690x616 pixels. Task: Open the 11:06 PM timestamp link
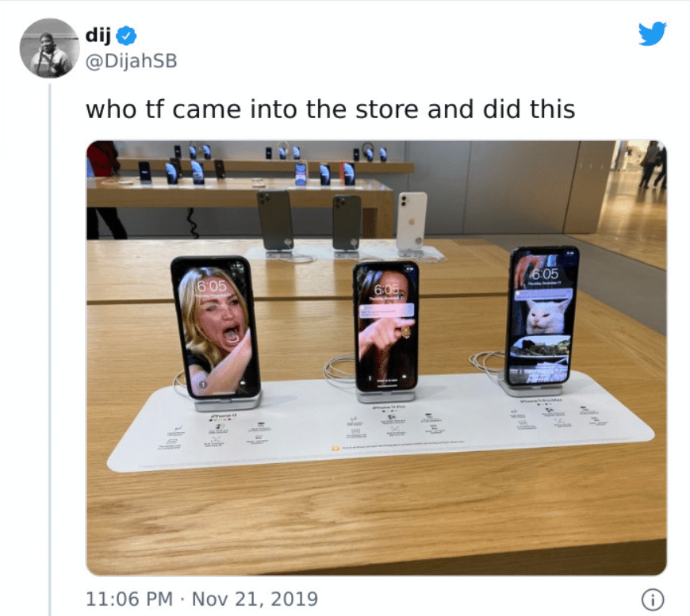coord(129,599)
